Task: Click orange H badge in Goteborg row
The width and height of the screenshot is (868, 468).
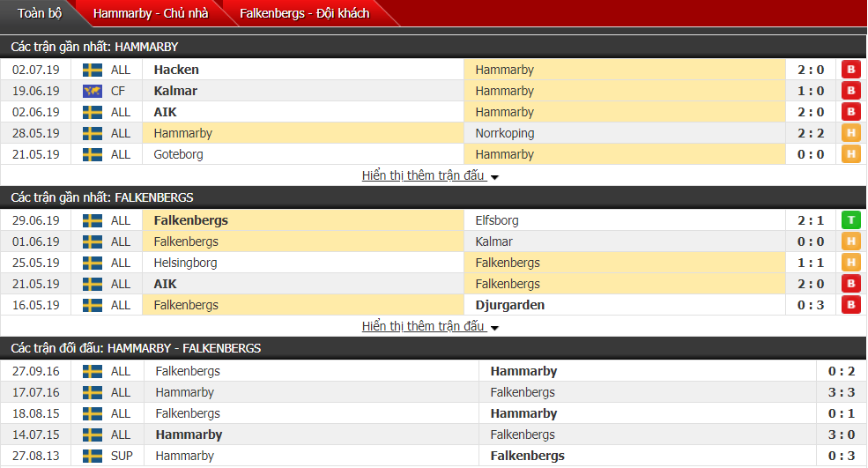Action: pyautogui.click(x=851, y=154)
